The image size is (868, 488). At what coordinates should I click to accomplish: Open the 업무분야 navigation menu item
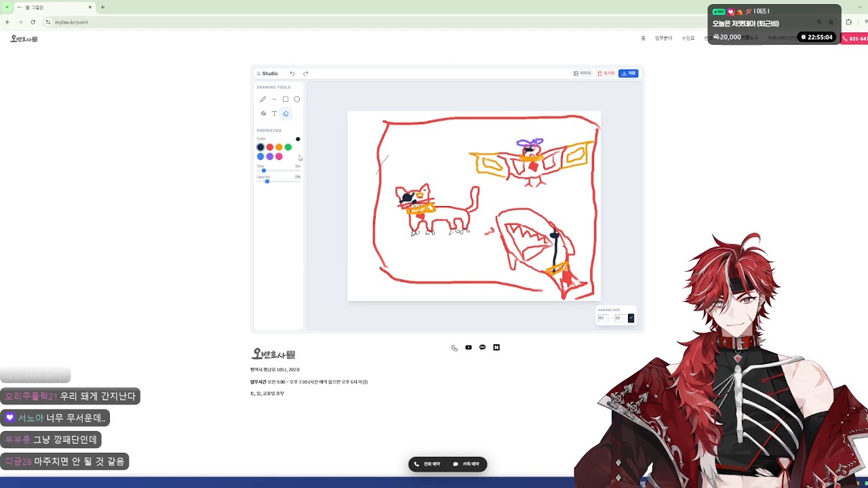coord(663,38)
